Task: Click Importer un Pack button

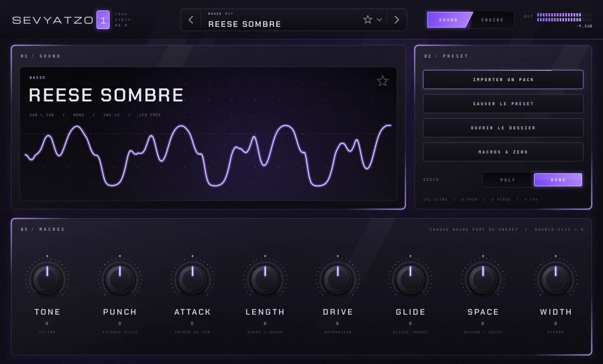Action: (503, 79)
